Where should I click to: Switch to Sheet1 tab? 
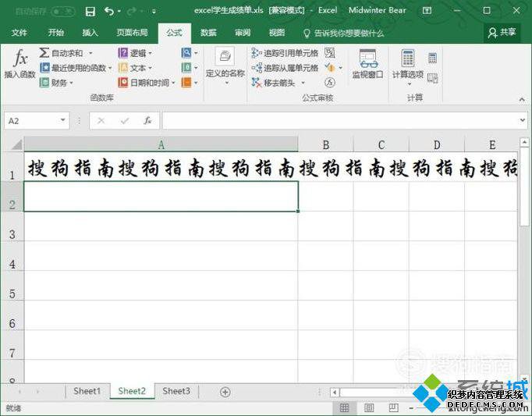(87, 391)
